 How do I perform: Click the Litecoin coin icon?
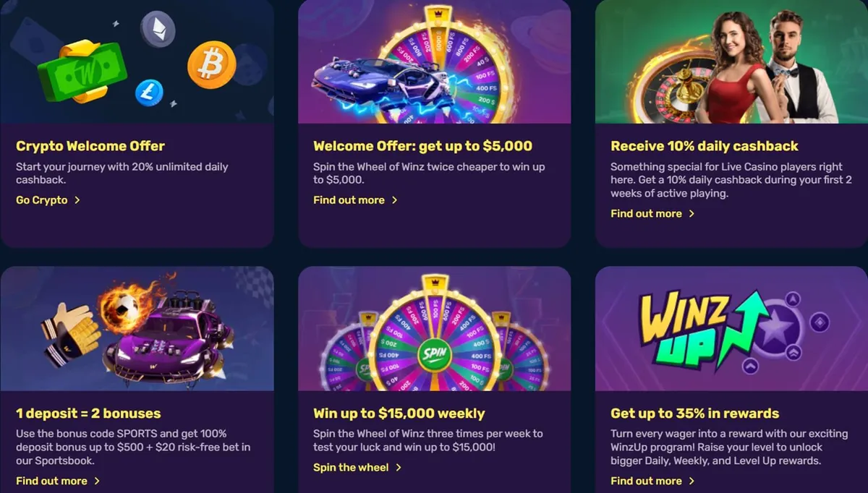[x=148, y=93]
